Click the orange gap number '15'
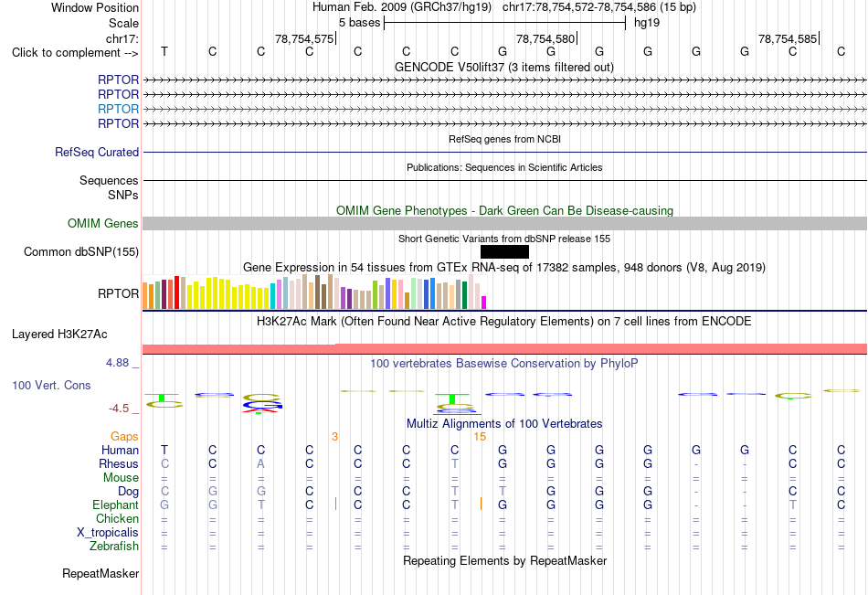 click(480, 437)
